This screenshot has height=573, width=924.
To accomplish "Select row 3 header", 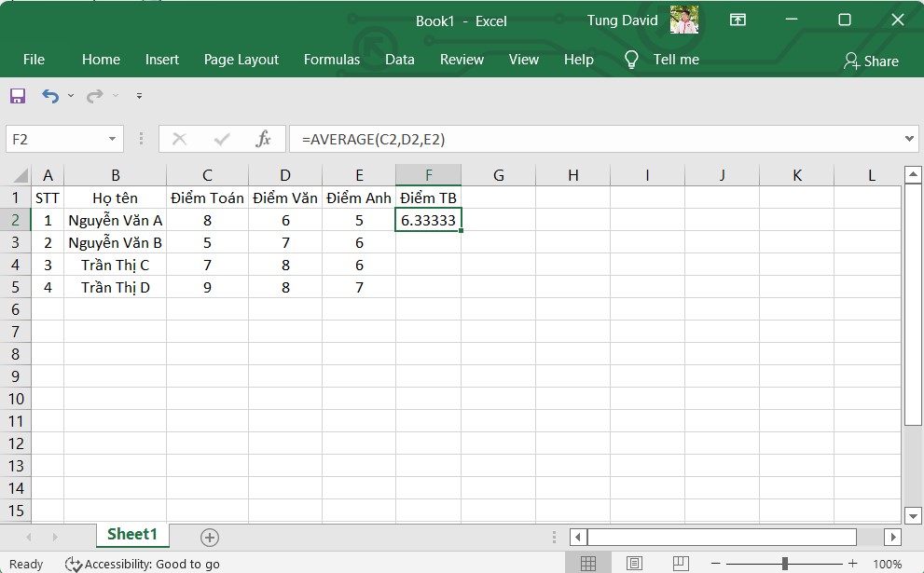I will click(15, 242).
